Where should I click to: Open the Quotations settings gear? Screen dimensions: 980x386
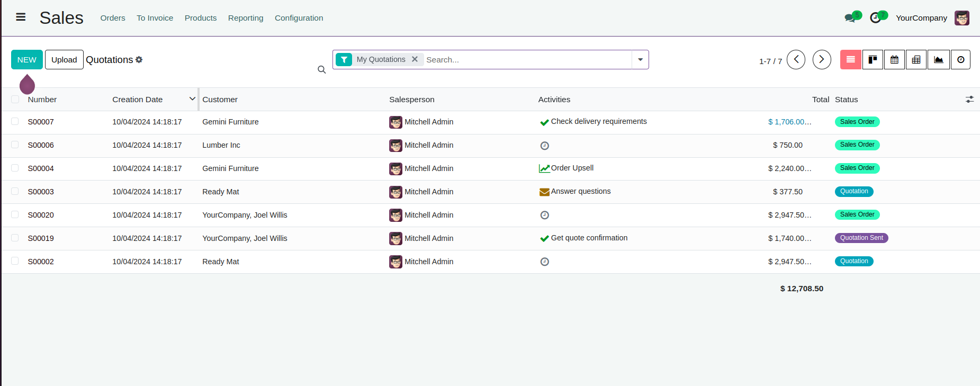point(139,60)
